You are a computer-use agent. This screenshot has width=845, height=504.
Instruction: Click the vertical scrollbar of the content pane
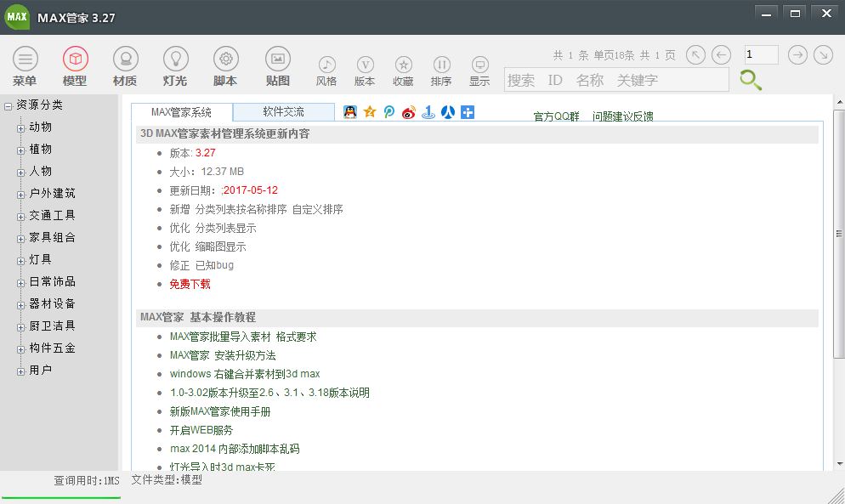(837, 238)
